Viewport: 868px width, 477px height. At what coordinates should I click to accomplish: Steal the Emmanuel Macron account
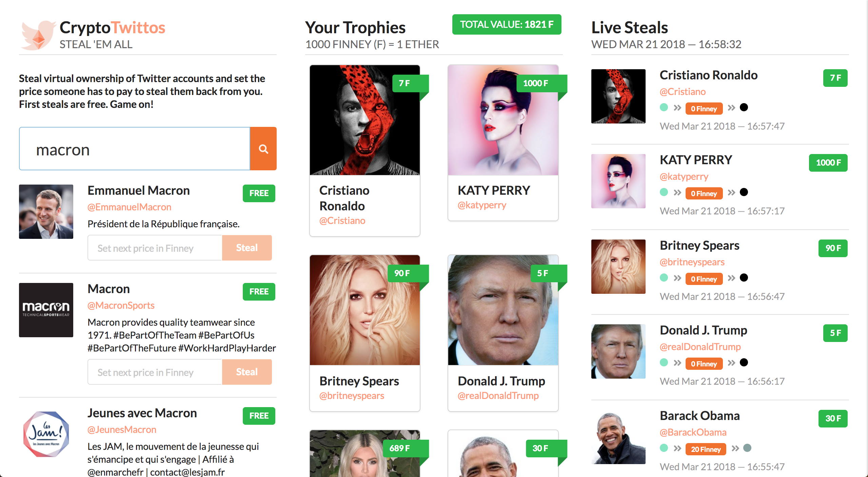(247, 248)
